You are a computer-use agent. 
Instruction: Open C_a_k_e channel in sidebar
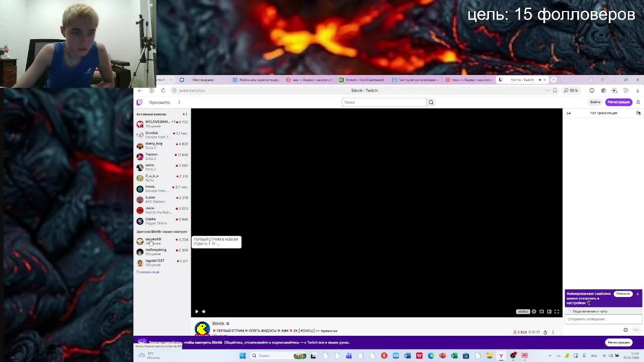tap(162, 178)
